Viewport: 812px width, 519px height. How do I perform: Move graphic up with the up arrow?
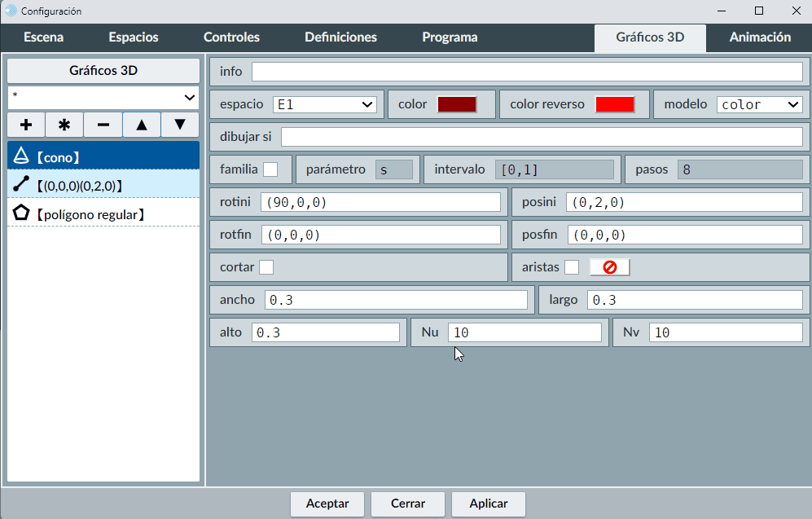tap(142, 125)
